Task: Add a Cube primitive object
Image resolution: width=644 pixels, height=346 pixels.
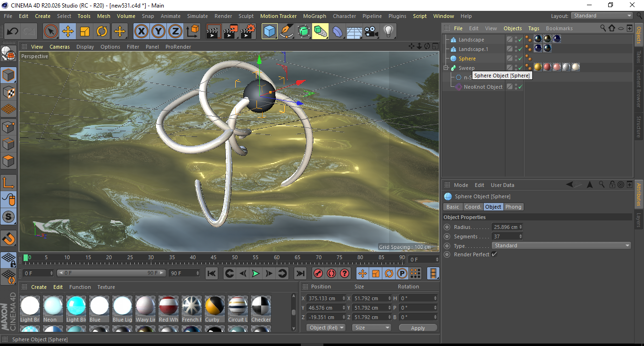Action: [x=270, y=32]
